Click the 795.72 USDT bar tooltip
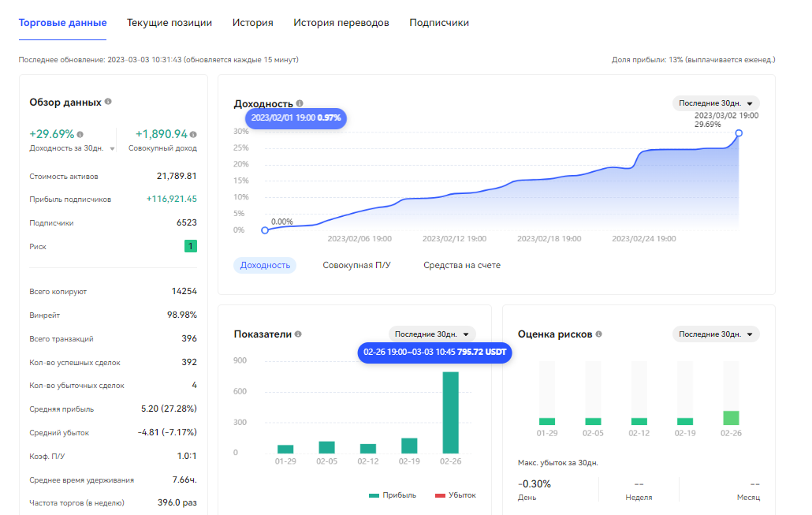 click(434, 353)
